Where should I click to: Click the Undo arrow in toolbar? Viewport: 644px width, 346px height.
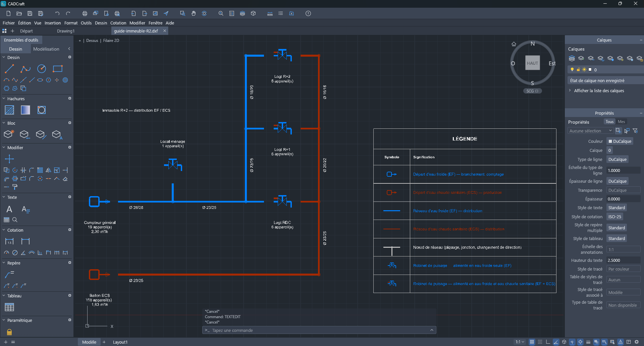click(x=57, y=13)
